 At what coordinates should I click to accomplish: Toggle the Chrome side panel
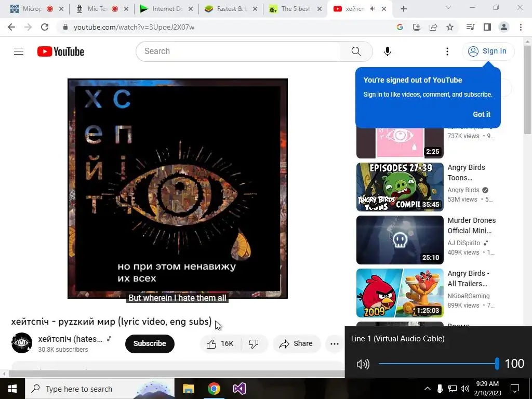coord(487,27)
